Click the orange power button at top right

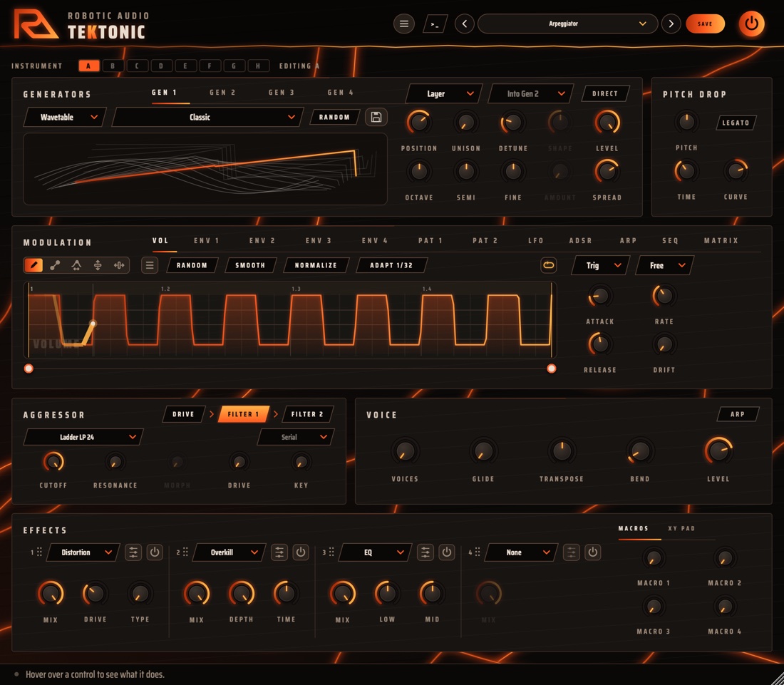click(751, 24)
